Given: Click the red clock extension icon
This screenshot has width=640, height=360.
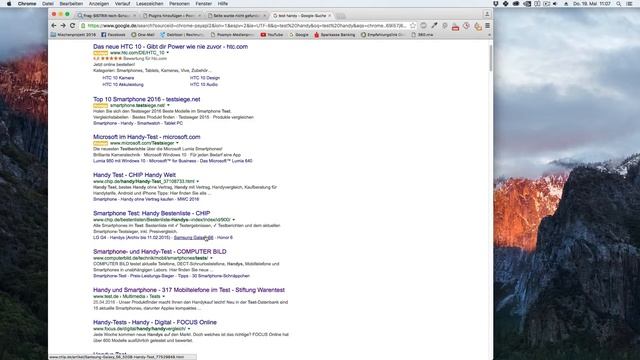Looking at the screenshot, I should click(466, 26).
